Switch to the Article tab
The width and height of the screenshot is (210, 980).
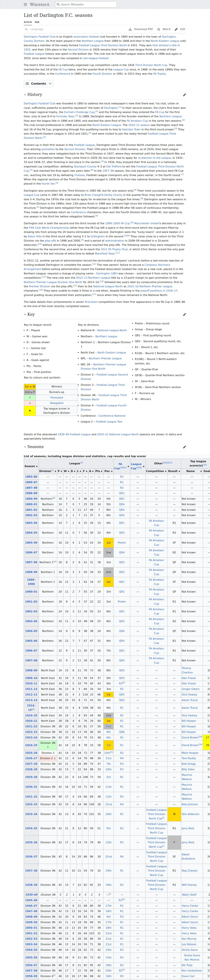click(x=28, y=22)
